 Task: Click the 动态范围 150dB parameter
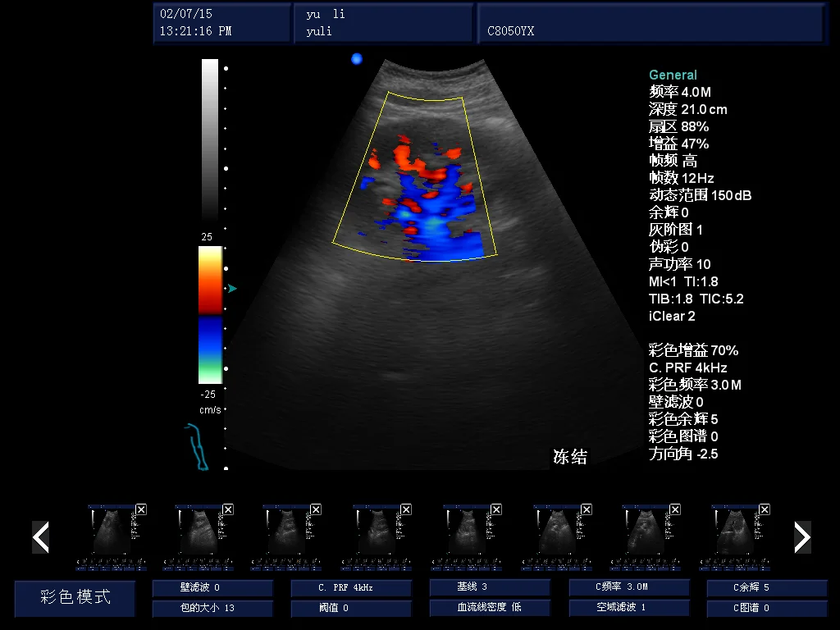pyautogui.click(x=701, y=195)
